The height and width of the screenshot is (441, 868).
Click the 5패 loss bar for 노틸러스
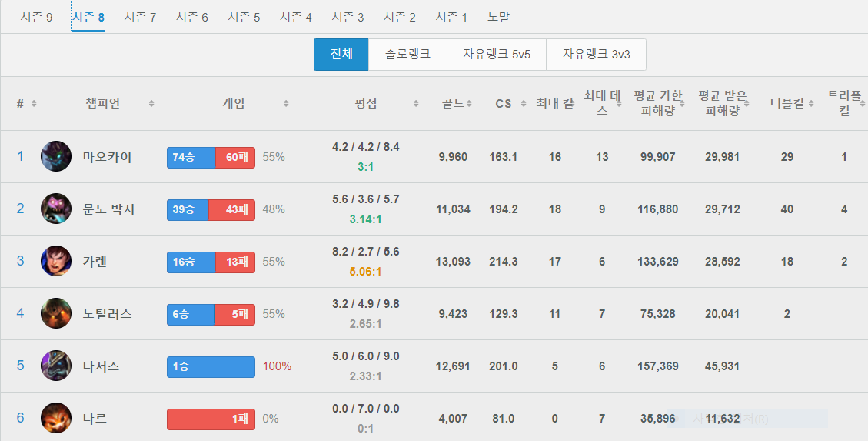tap(234, 315)
